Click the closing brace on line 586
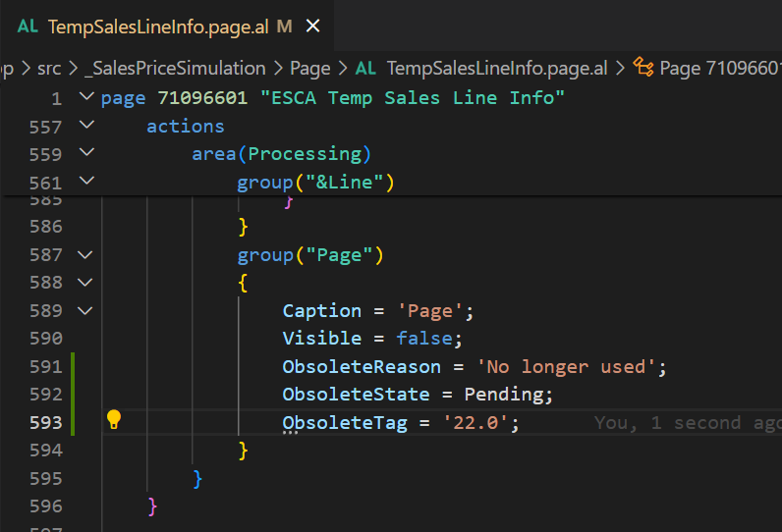This screenshot has height=532, width=782. pos(243,227)
